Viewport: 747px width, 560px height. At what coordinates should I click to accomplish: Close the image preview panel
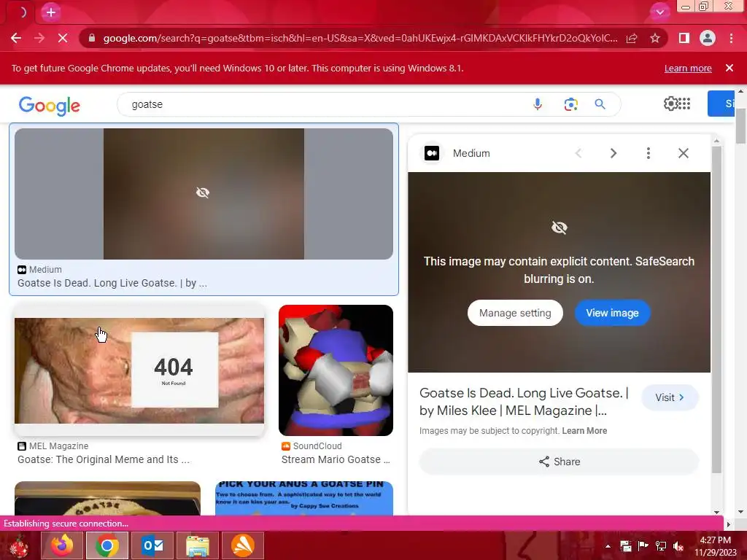683,153
